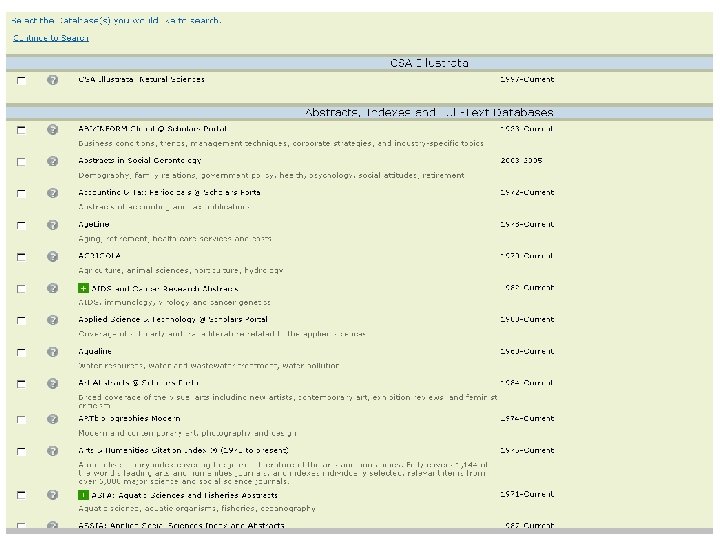Click the Aqualine database name
The width and height of the screenshot is (720, 540).
[95, 351]
